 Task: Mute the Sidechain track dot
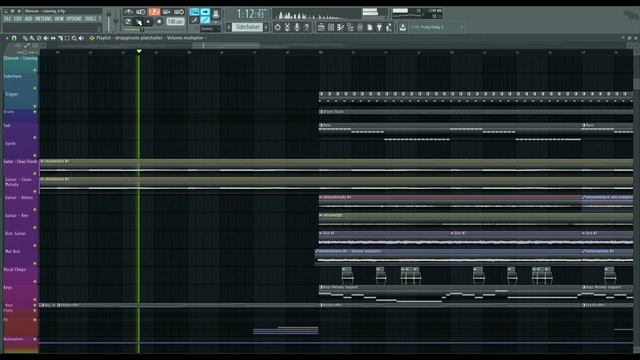click(x=35, y=88)
